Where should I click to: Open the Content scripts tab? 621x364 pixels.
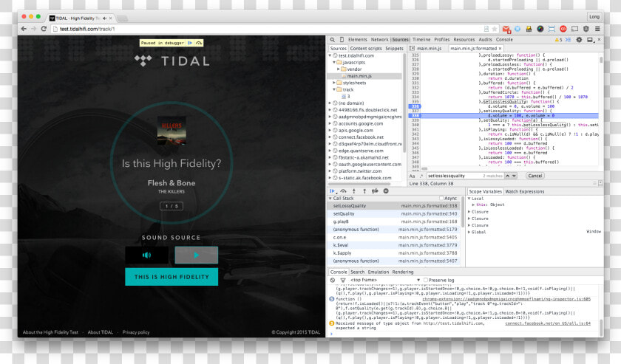pyautogui.click(x=366, y=48)
